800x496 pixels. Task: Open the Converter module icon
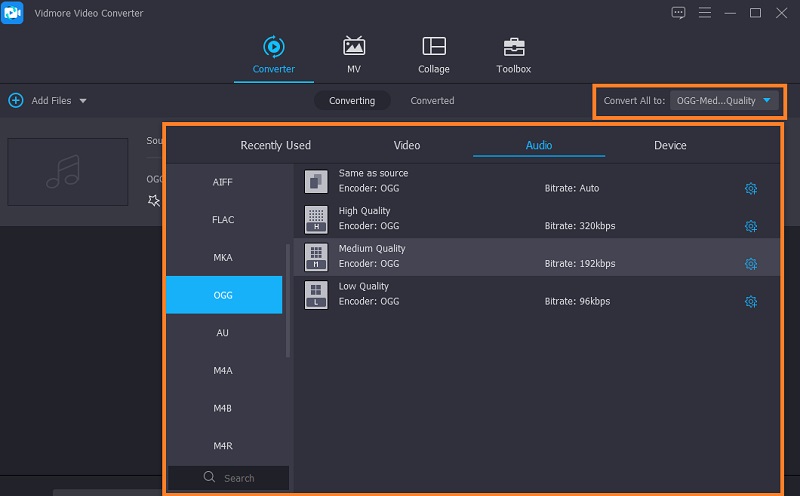[273, 47]
